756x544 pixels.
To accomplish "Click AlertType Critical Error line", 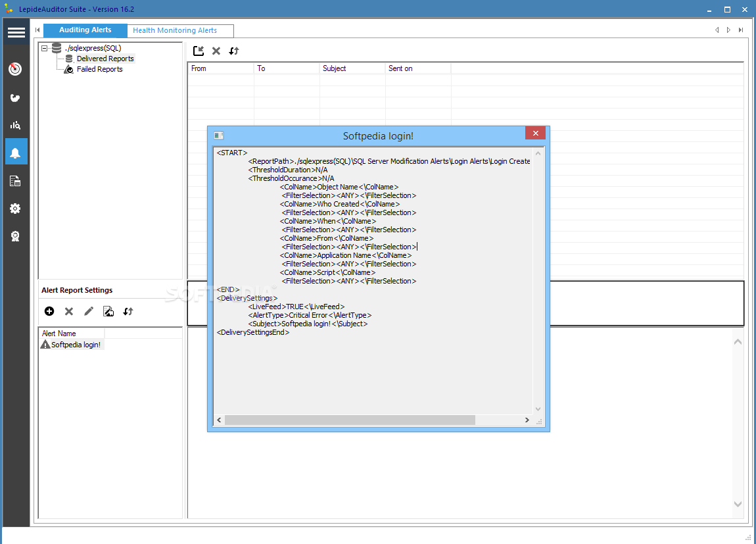I will tap(310, 315).
